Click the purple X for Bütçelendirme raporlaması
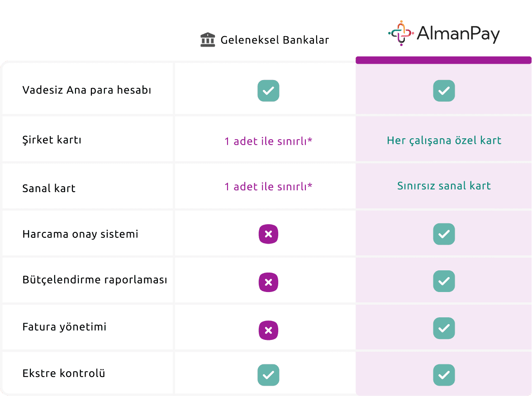Screen dimensions: 532x396 tap(268, 282)
